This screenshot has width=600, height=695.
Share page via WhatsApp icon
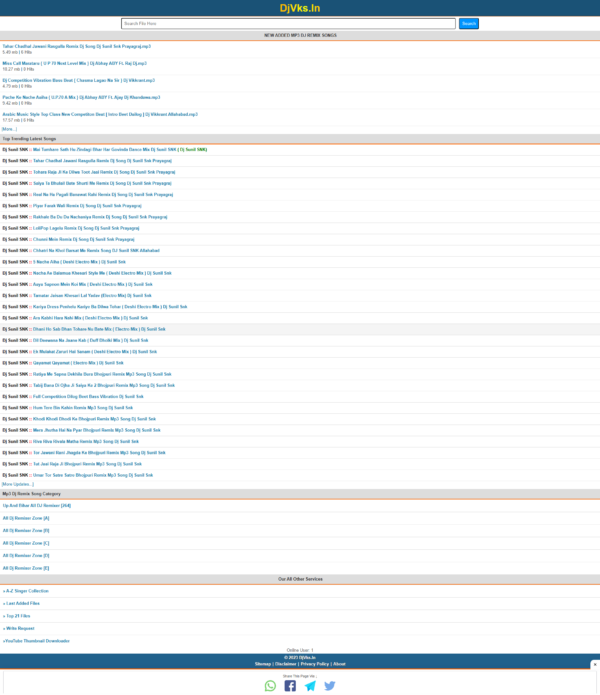tap(270, 686)
